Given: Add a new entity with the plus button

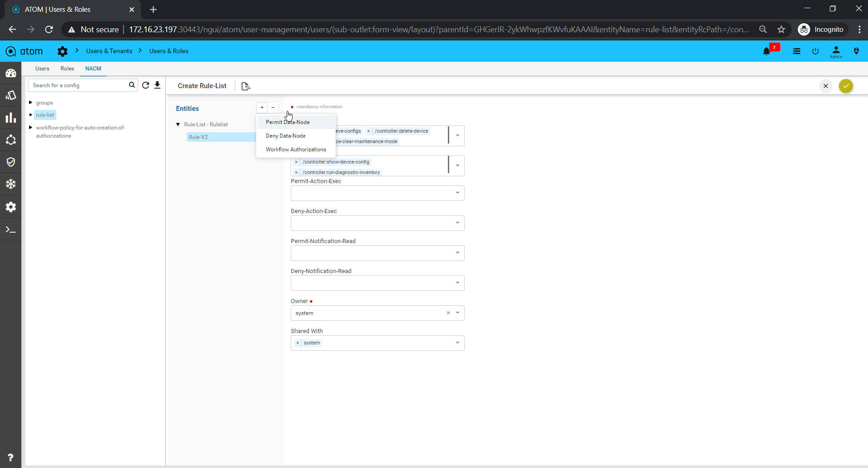Looking at the screenshot, I should (262, 108).
